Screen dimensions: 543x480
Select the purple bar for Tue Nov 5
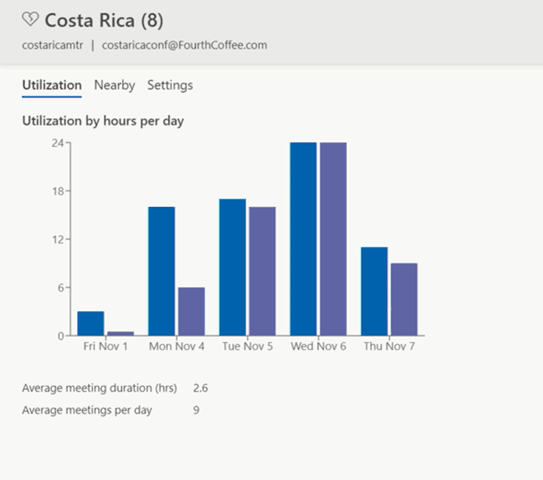tap(262, 271)
